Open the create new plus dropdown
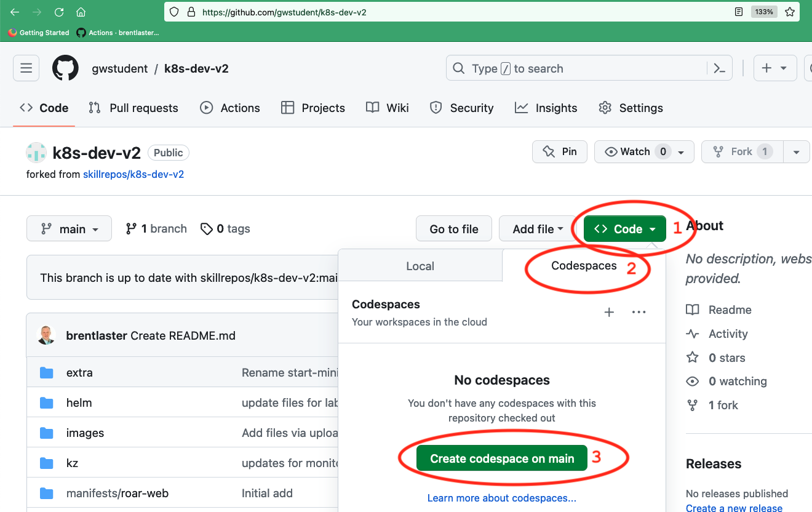This screenshot has width=812, height=512. click(x=774, y=68)
